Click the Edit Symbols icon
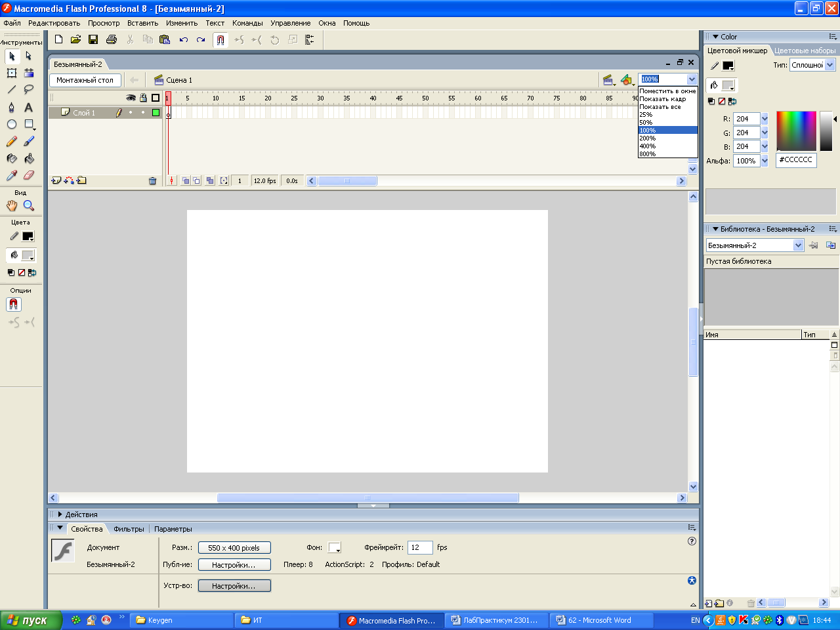The height and width of the screenshot is (630, 840). [x=627, y=80]
